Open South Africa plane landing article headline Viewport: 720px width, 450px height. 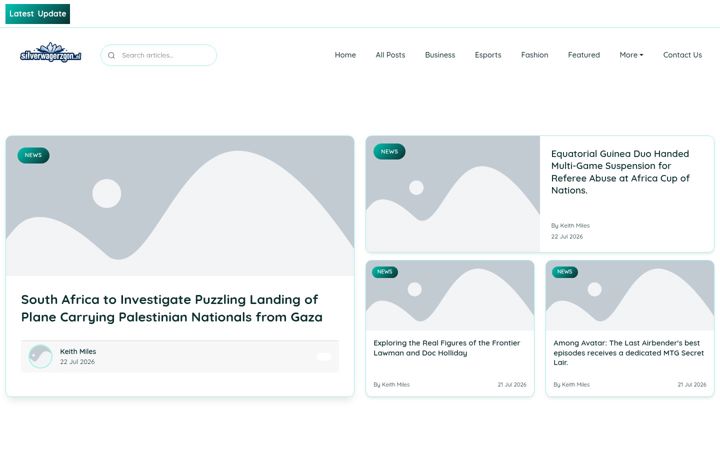coord(172,308)
